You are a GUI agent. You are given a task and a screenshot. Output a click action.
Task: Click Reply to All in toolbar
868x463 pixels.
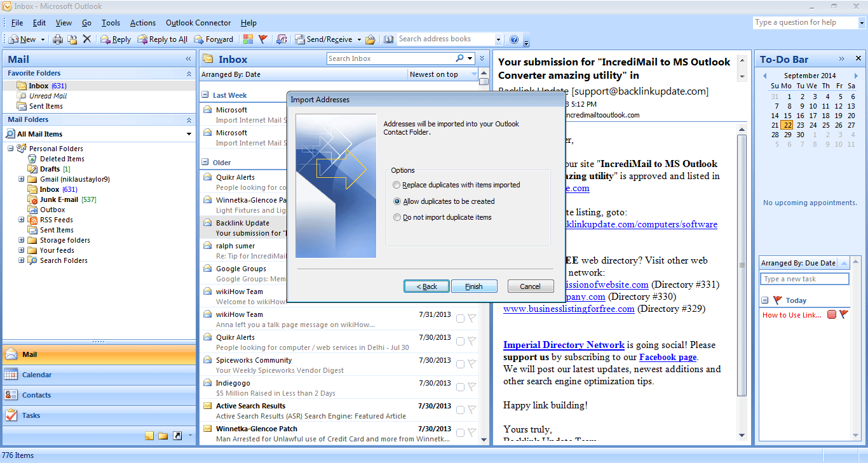point(163,39)
